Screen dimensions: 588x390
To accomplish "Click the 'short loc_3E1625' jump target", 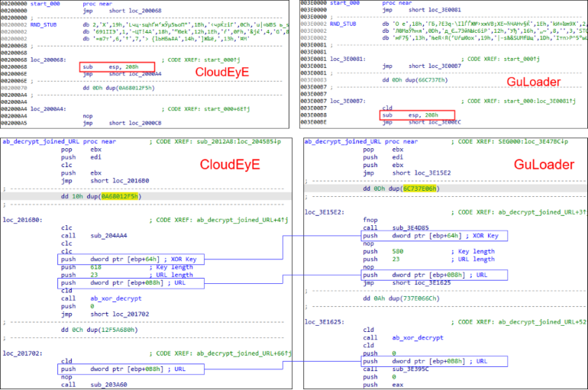I will (422, 282).
